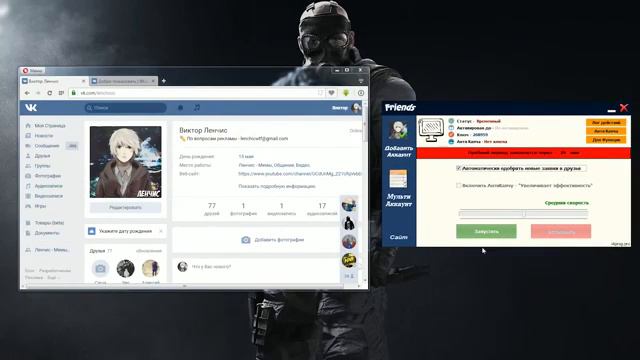Open the yellow logo avatar in chat sidebar

point(349,260)
